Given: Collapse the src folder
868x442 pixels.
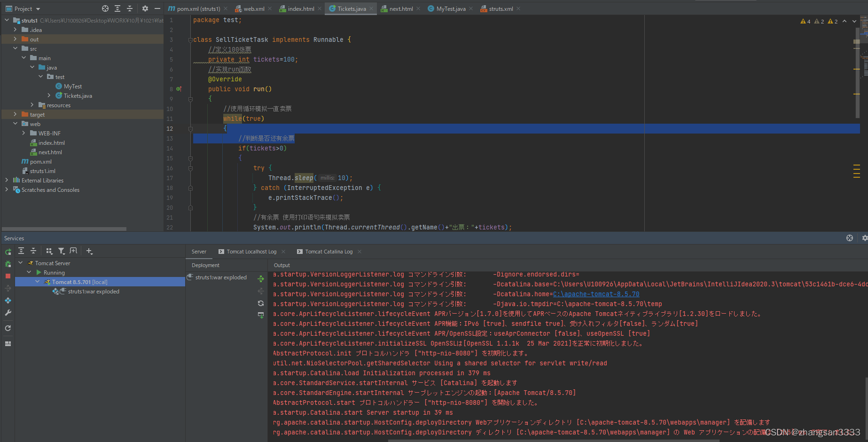Looking at the screenshot, I should [x=15, y=48].
